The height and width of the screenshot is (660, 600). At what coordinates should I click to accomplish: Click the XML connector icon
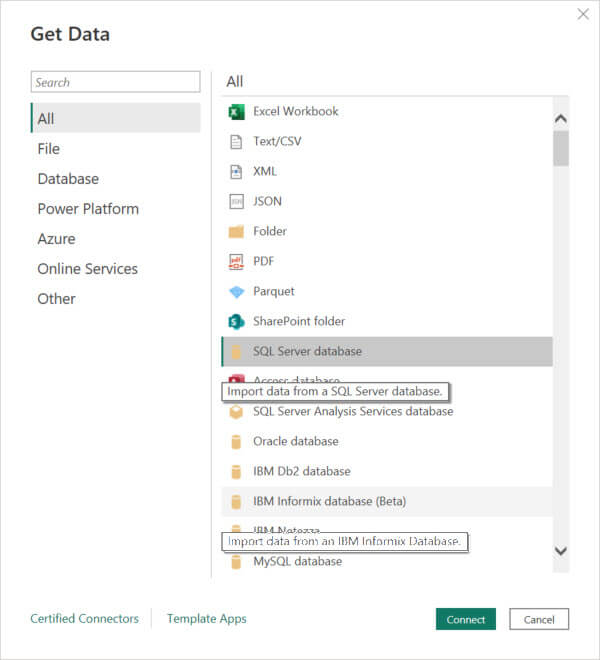pos(236,171)
